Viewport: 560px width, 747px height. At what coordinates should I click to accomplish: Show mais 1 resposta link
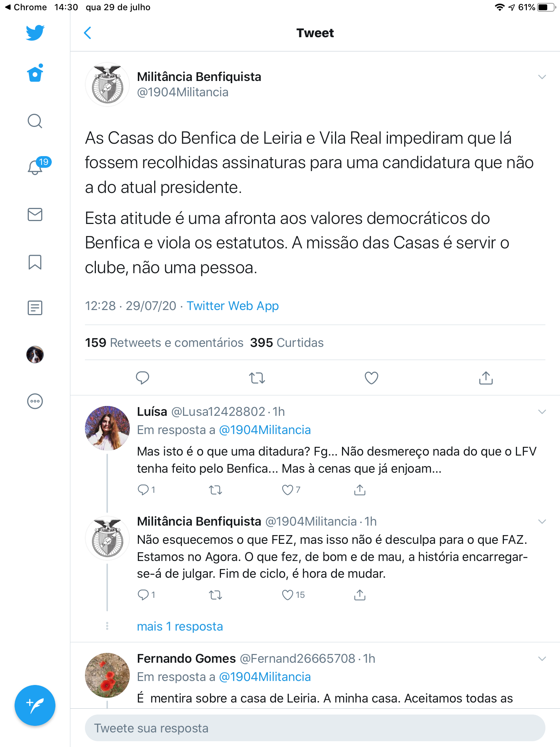point(180,626)
